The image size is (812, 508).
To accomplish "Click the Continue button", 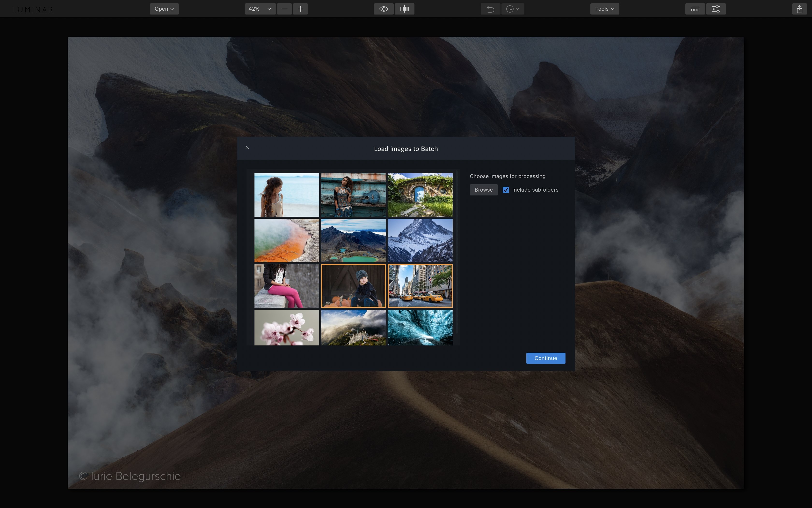I will [546, 358].
